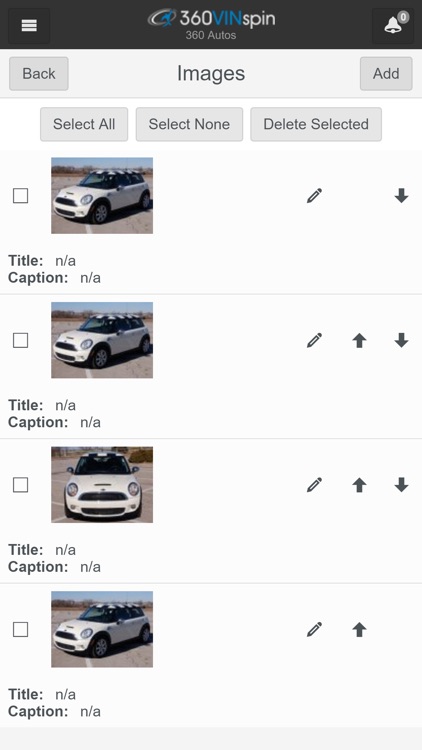422x750 pixels.
Task: Edit the last image's title
Action: 314,630
